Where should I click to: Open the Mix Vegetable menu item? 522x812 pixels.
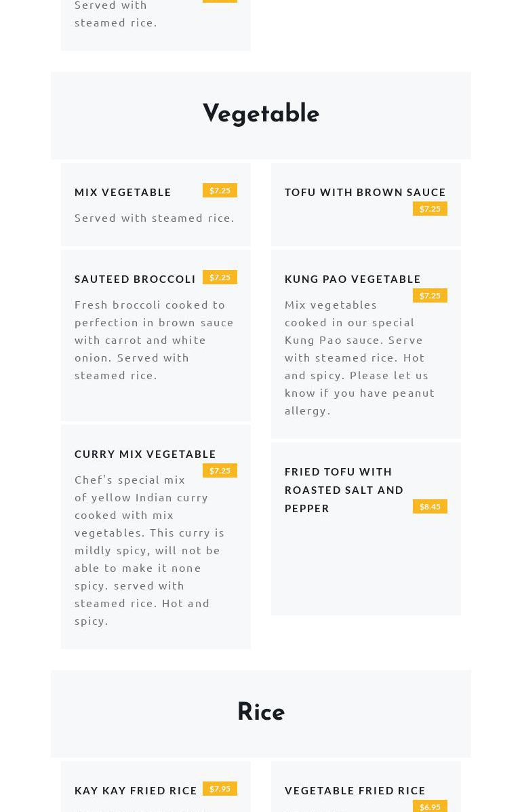(x=123, y=192)
